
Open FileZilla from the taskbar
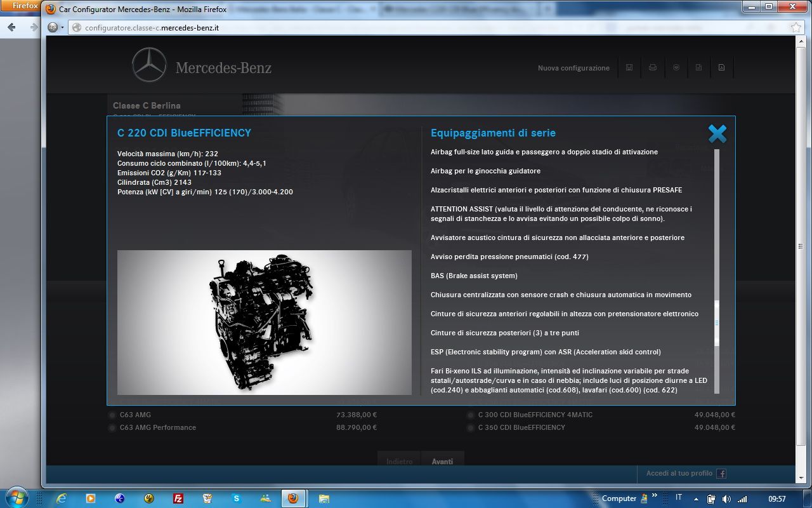coord(178,498)
